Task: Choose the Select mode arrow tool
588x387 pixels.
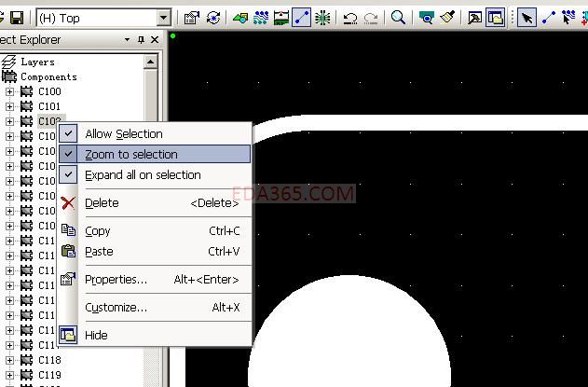Action: pyautogui.click(x=526, y=18)
